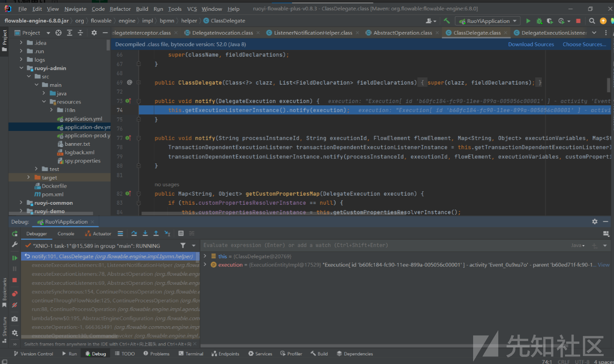View breakpoints in the debug sidebar
Image resolution: width=614 pixels, height=364 pixels.
(x=15, y=293)
